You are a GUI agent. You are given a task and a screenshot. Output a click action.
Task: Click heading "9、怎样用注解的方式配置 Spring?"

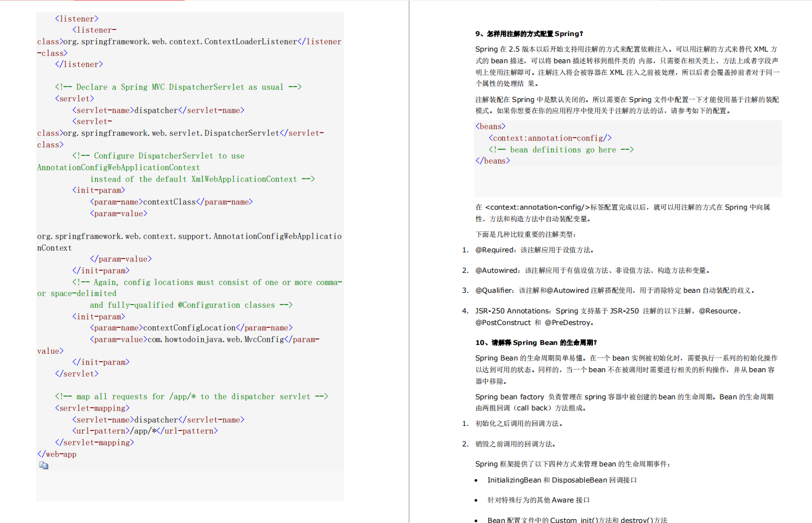[529, 34]
